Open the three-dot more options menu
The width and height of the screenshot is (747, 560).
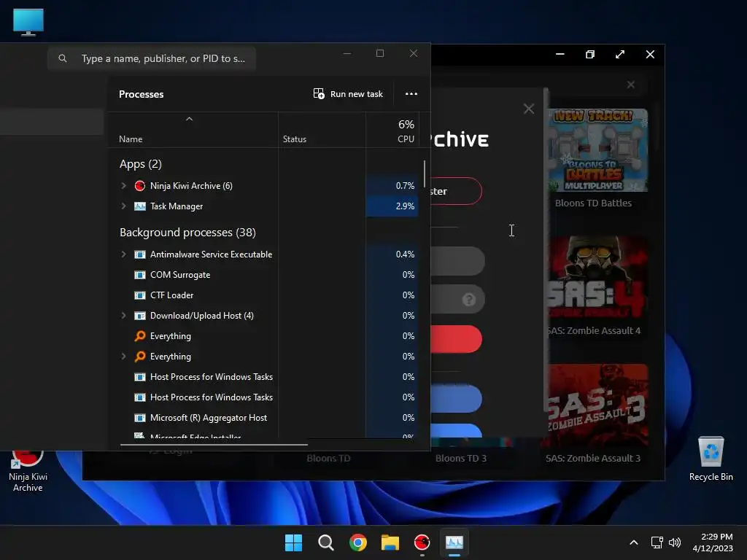[411, 94]
